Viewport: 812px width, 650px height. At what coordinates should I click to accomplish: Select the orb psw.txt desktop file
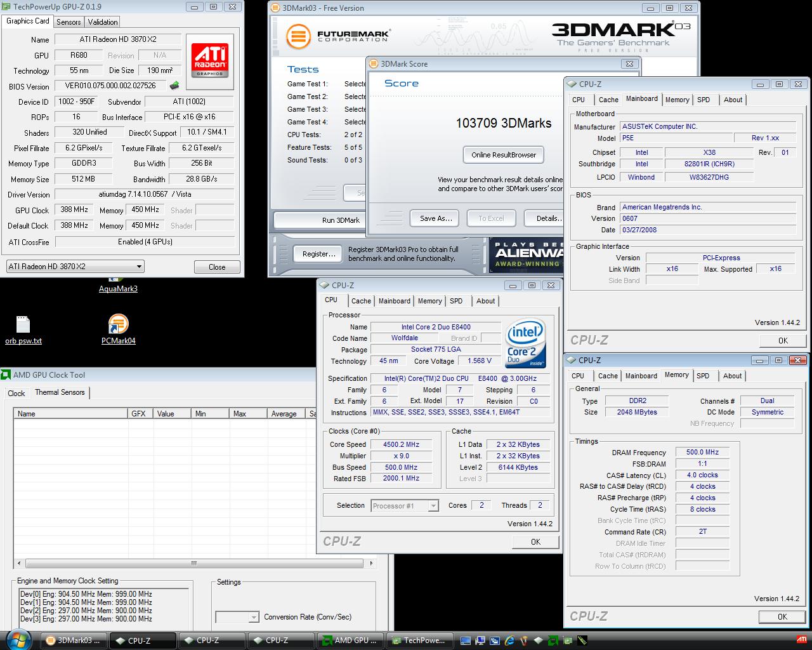point(23,330)
